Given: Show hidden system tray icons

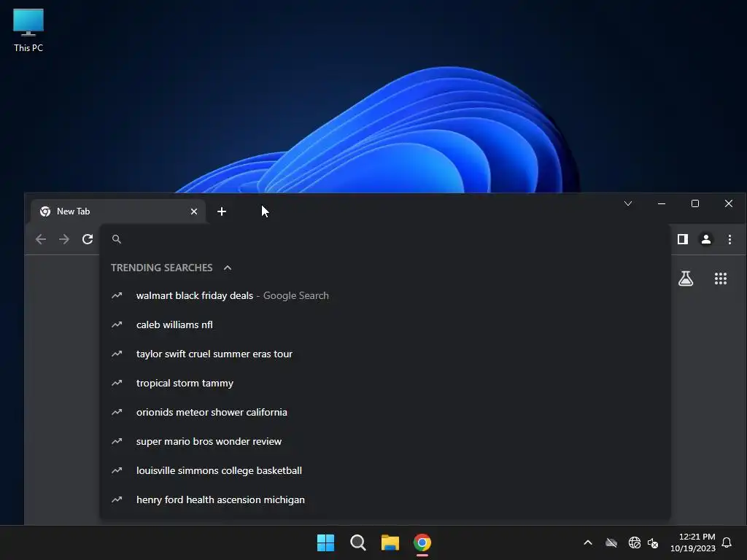Looking at the screenshot, I should tap(588, 542).
